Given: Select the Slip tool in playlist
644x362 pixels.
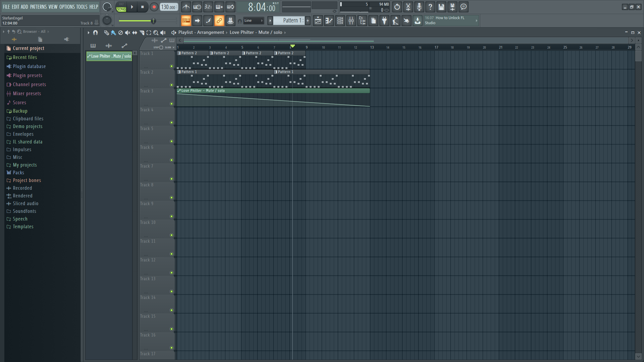Looking at the screenshot, I should point(135,33).
